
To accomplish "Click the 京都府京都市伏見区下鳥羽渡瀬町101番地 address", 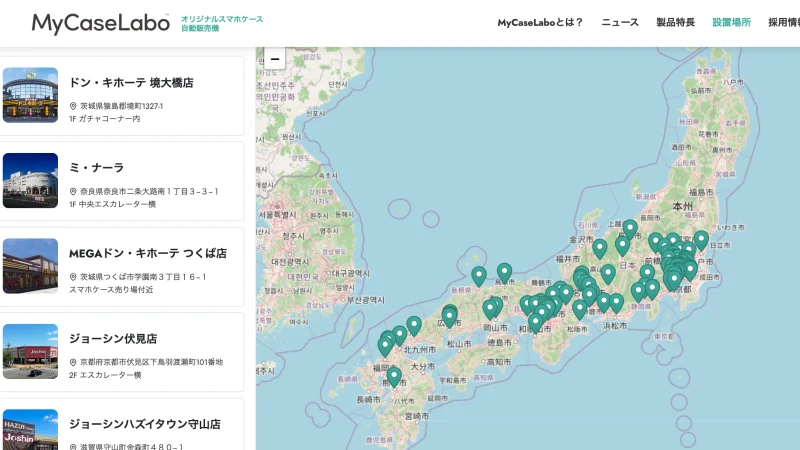I will coord(152,362).
